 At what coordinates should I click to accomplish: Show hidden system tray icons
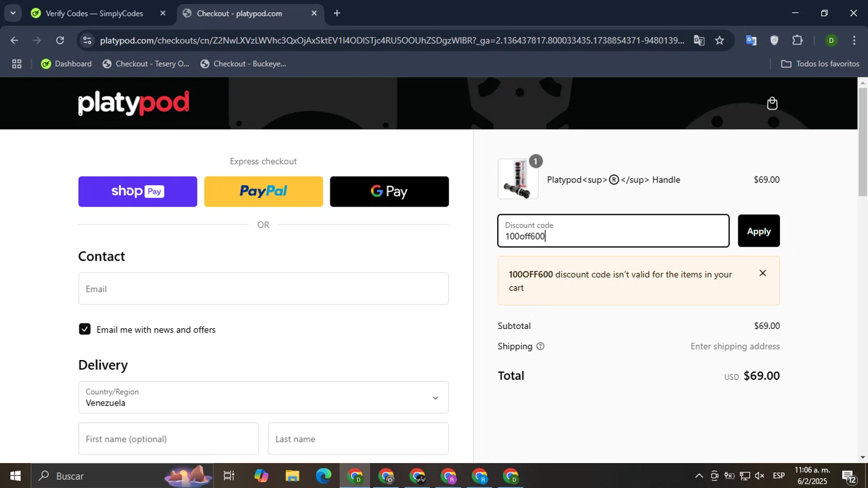point(699,476)
